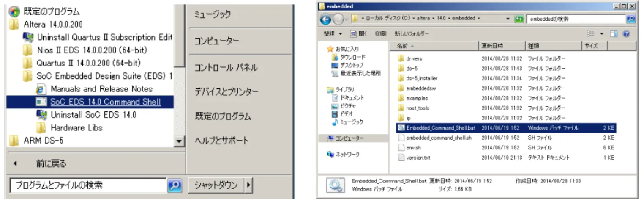Click the Start menu search magnifier icon
The image size is (644, 199).
pos(175,185)
